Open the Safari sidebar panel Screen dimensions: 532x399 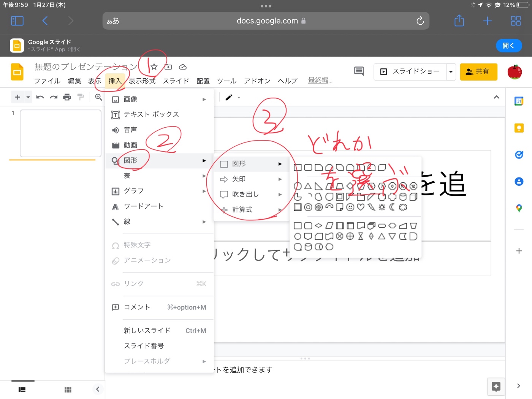tap(17, 21)
